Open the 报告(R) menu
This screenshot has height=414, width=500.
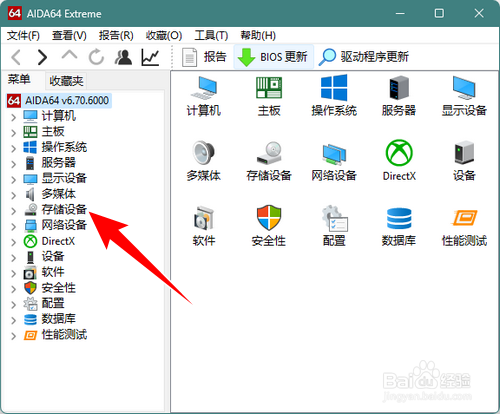click(x=116, y=35)
